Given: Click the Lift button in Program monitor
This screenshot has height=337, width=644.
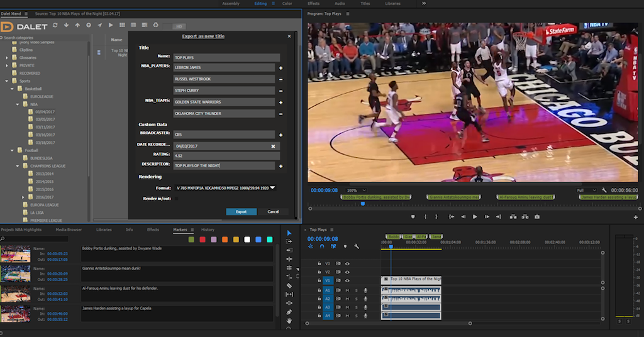Looking at the screenshot, I should pos(513,217).
